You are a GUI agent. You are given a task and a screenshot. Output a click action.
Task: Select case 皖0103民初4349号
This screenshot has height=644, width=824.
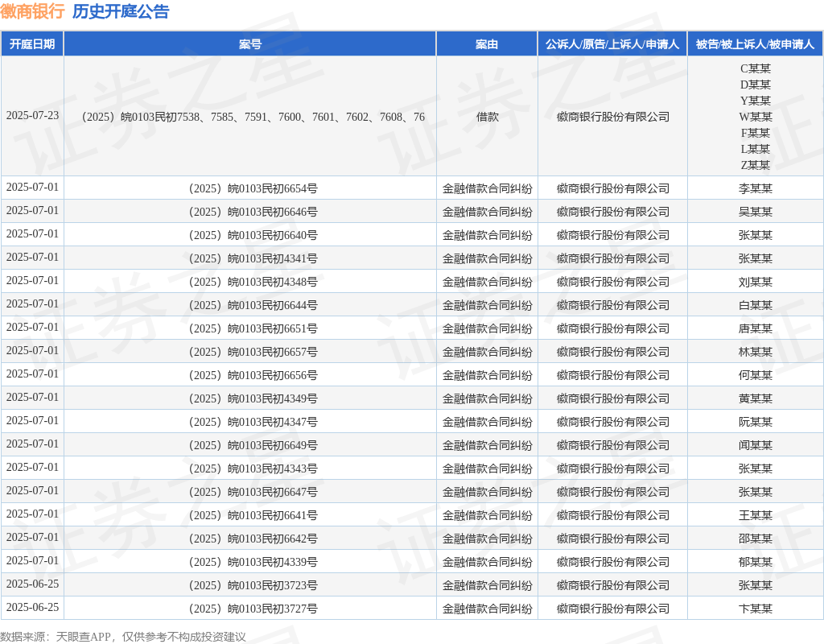(253, 398)
